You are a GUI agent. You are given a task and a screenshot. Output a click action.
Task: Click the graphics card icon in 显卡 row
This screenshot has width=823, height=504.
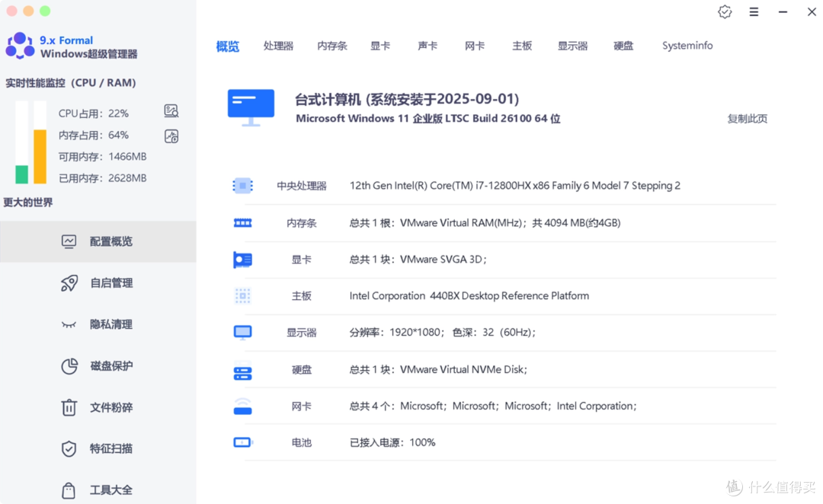242,260
